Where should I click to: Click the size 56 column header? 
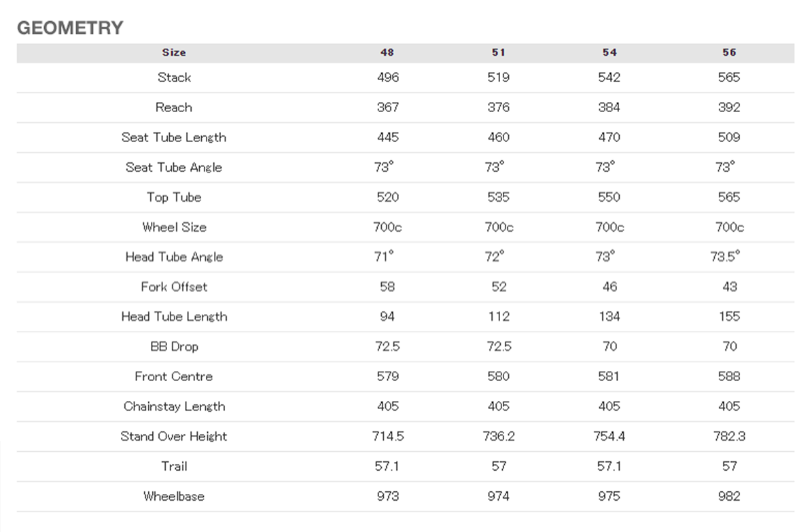click(x=729, y=52)
